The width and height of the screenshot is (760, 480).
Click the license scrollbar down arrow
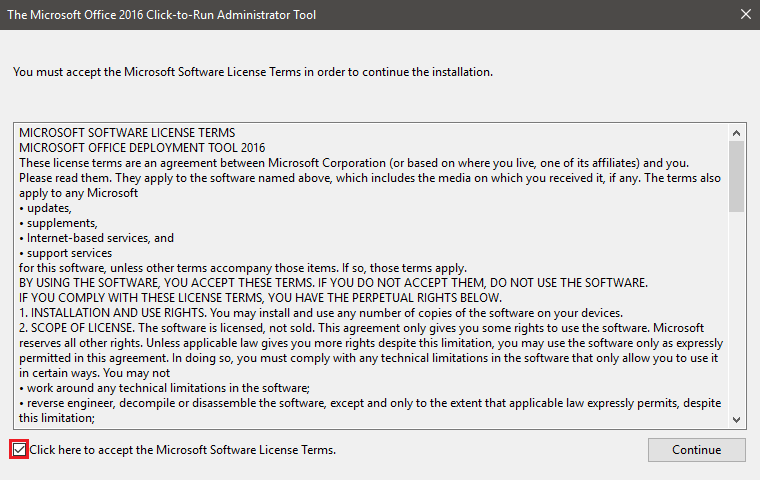[x=736, y=420]
